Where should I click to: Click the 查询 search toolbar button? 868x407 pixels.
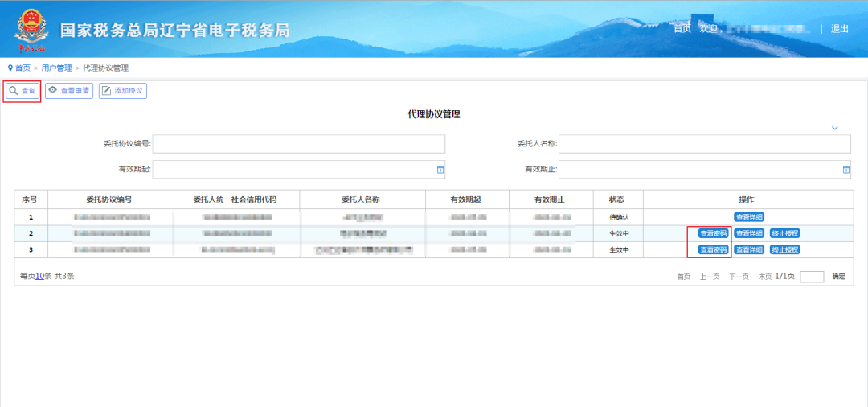[x=23, y=91]
